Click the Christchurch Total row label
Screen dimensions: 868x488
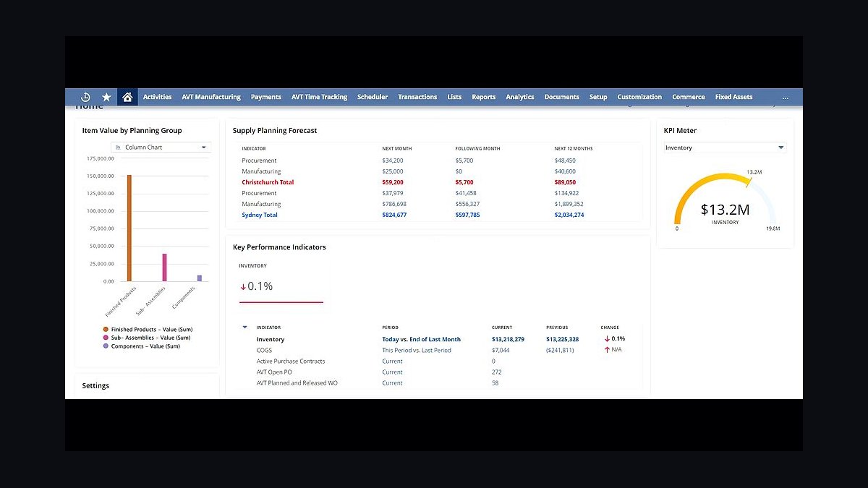268,182
